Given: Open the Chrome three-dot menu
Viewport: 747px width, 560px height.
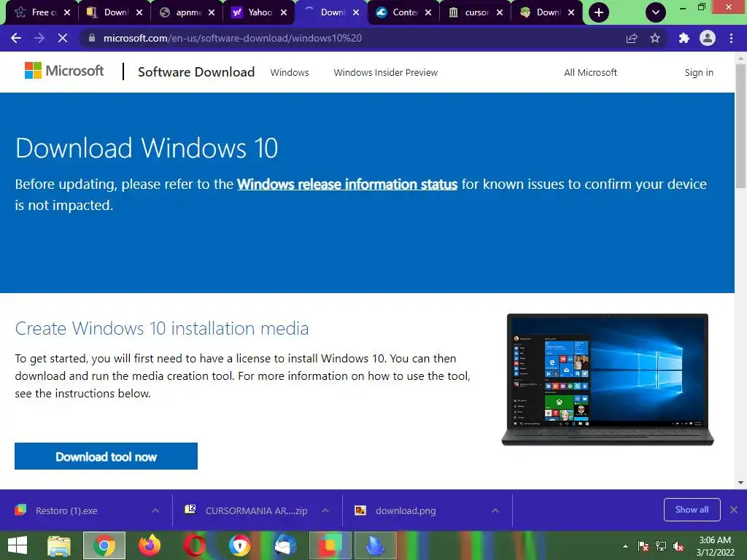Looking at the screenshot, I should [x=731, y=38].
